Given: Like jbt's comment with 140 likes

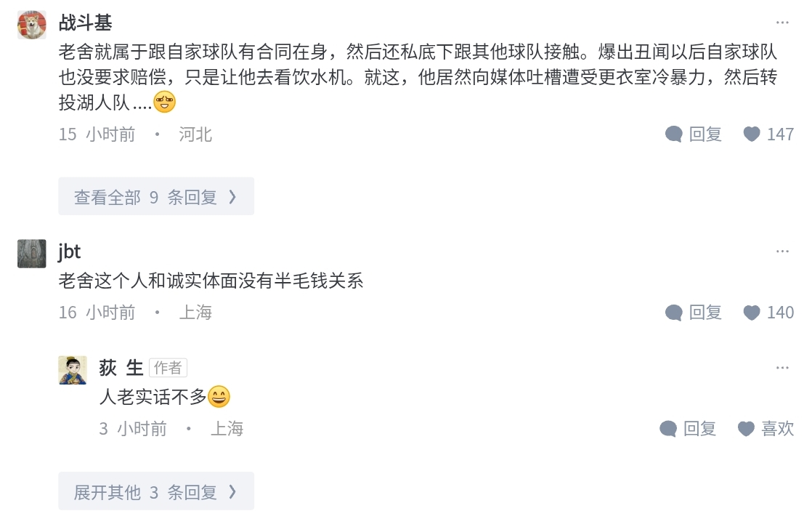Looking at the screenshot, I should 752,313.
